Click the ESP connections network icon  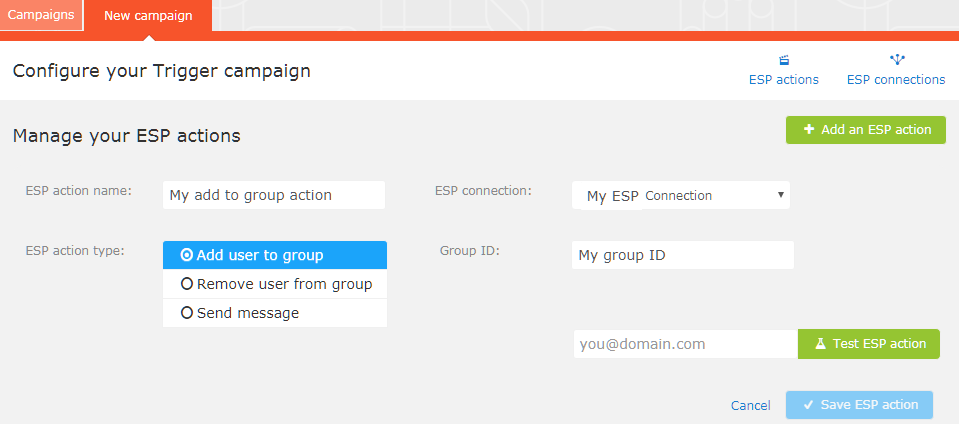(x=895, y=60)
